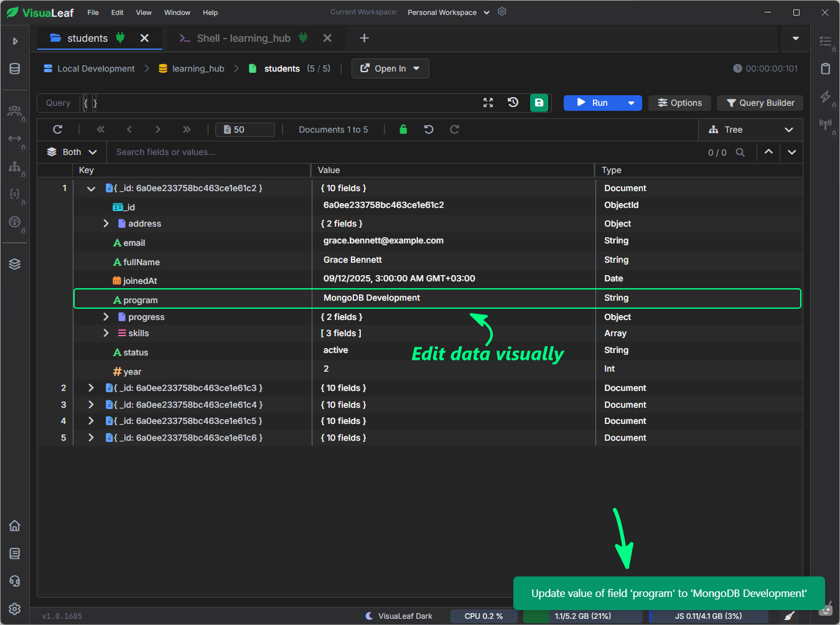Toggle the green unlock edit mode

pos(403,129)
